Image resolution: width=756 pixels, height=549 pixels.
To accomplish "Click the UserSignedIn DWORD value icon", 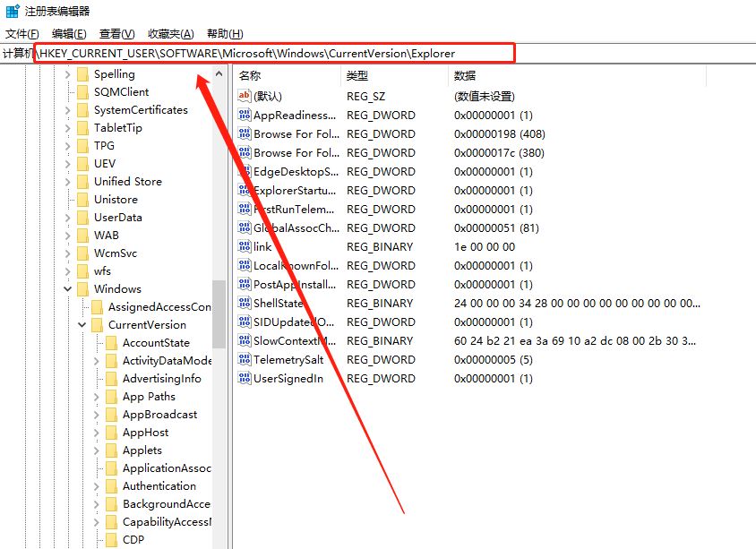I will pos(245,379).
